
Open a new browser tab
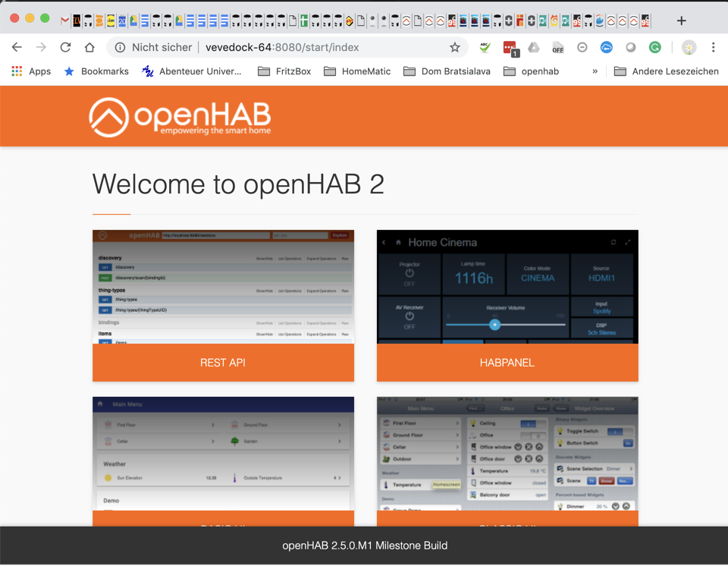(x=681, y=20)
